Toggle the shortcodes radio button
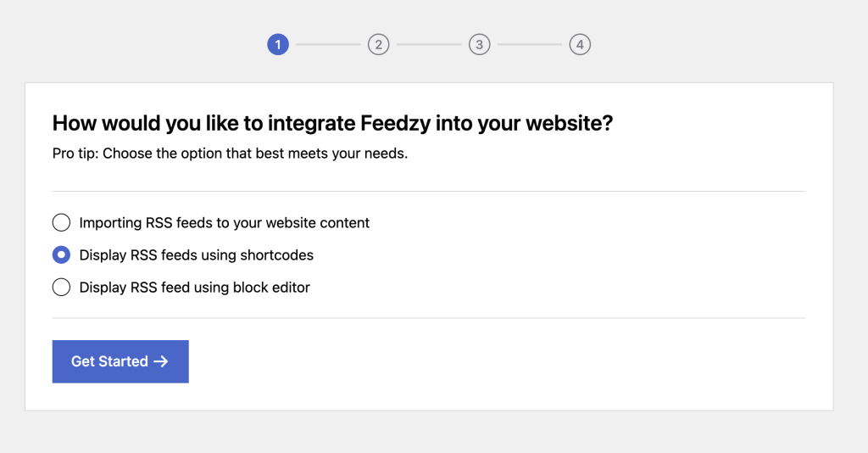This screenshot has height=453, width=868. click(61, 255)
